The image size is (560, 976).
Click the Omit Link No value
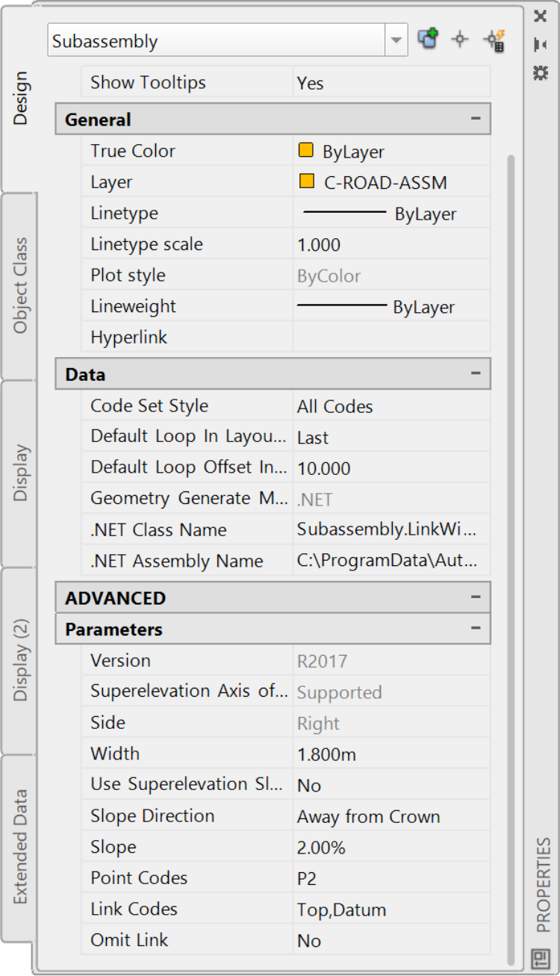[x=391, y=940]
